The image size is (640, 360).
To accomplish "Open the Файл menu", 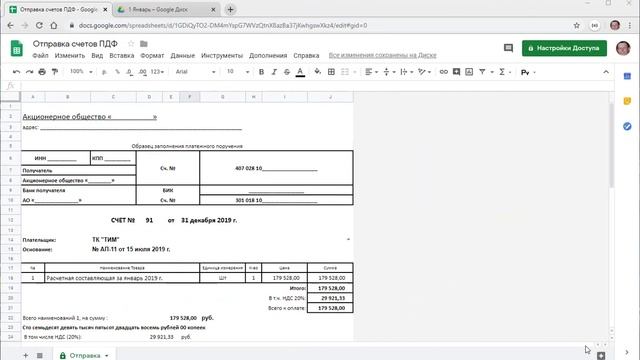I will 40,56.
